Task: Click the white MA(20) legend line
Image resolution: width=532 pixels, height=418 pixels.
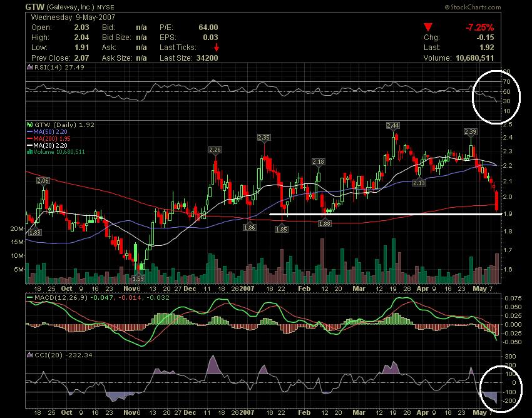Action: coord(30,146)
